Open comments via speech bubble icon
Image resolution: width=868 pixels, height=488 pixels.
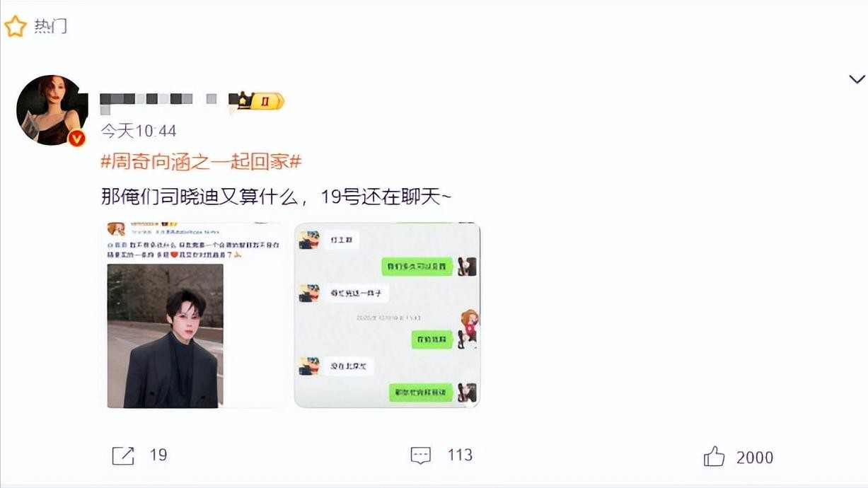[x=421, y=455]
